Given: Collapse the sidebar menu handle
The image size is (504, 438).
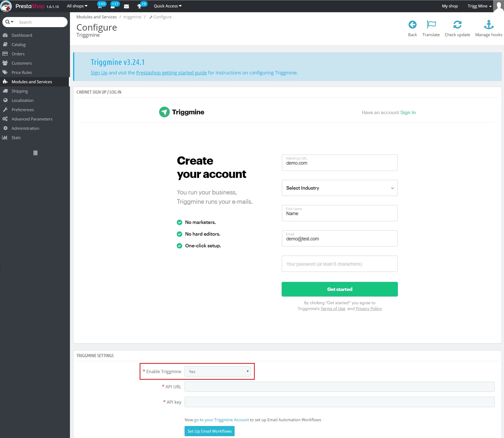Looking at the screenshot, I should coord(35,153).
